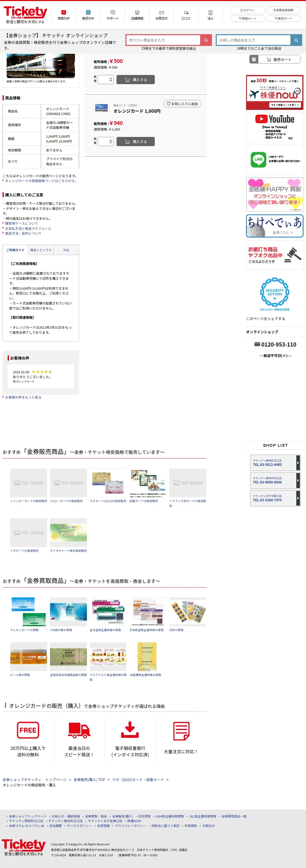Click the オレンジカード 1,000円 thumbnail
The height and width of the screenshot is (868, 306).
101,108
